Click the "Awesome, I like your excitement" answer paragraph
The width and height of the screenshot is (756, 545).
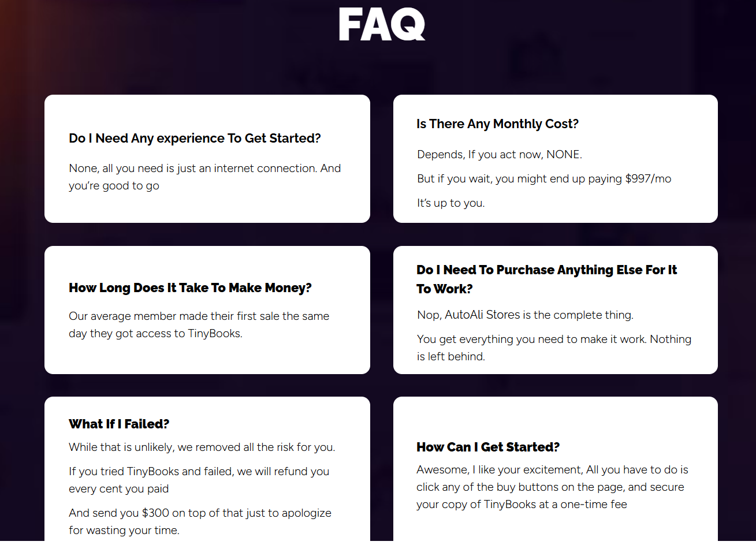click(x=552, y=487)
